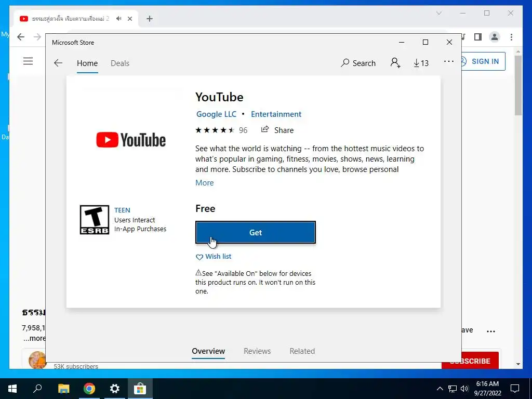Open Microsoft Store search
The height and width of the screenshot is (399, 532).
click(358, 63)
